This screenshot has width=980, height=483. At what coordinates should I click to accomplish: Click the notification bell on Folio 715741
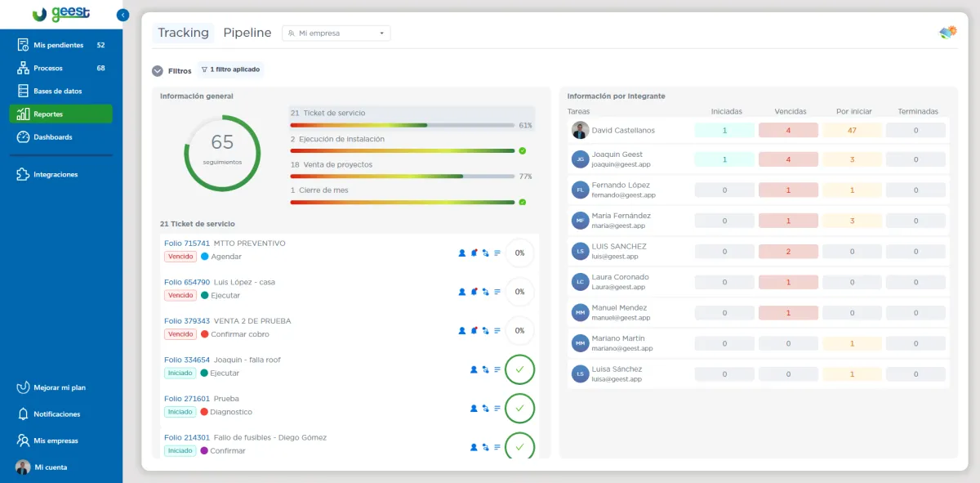[474, 253]
